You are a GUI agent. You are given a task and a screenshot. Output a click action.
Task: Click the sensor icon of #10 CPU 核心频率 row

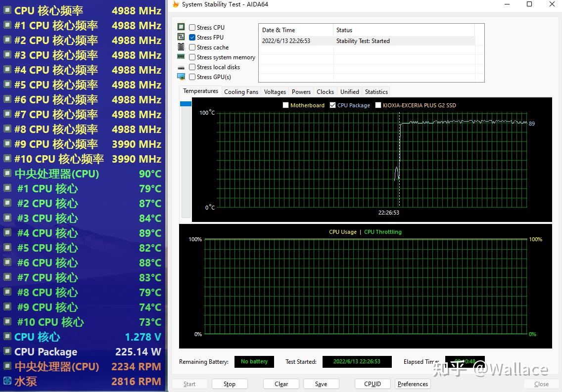[x=7, y=158]
